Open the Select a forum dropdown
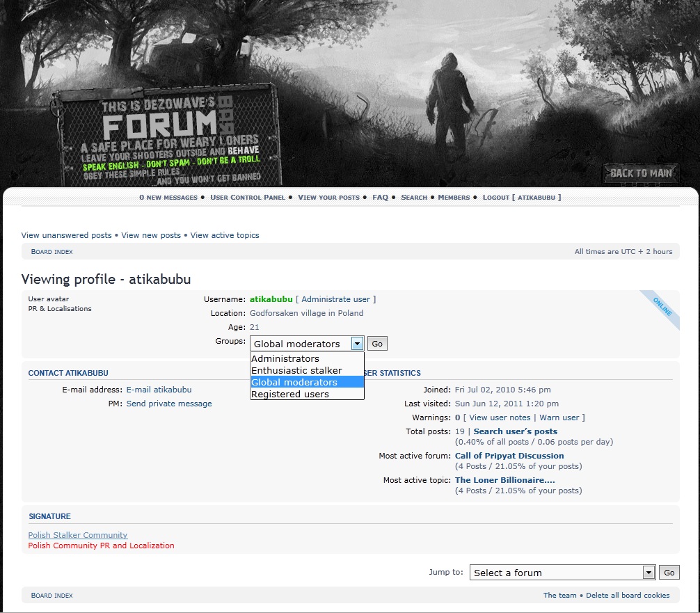The width and height of the screenshot is (700, 613). point(562,573)
